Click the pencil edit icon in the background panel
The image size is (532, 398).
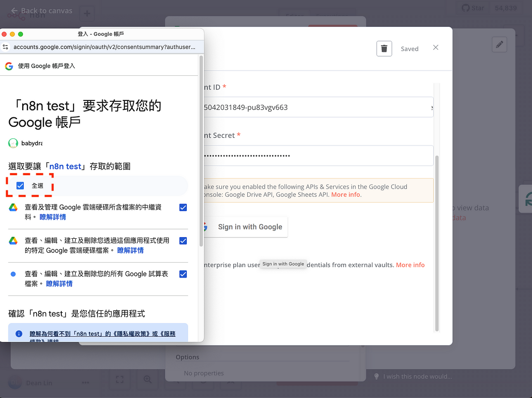[499, 44]
